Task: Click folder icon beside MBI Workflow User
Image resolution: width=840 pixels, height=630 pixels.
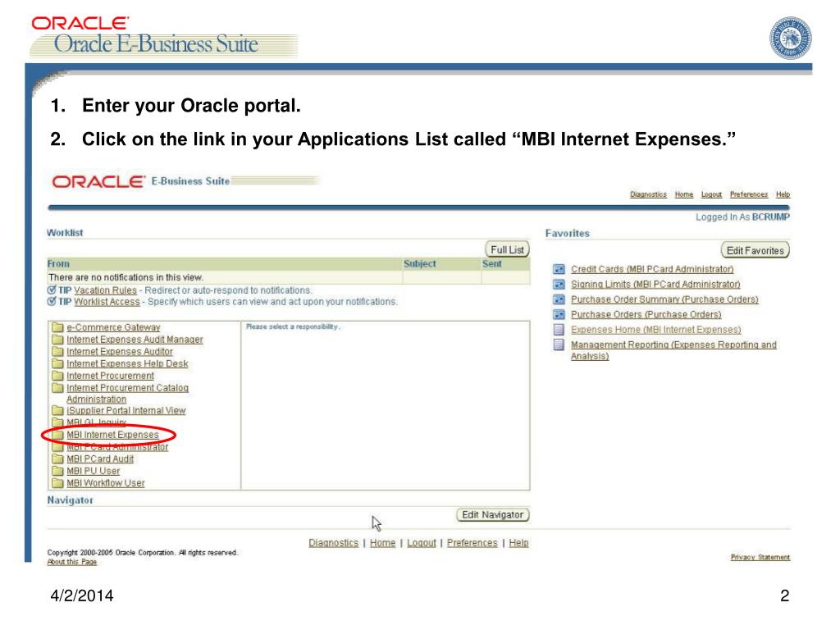Action: pyautogui.click(x=57, y=483)
